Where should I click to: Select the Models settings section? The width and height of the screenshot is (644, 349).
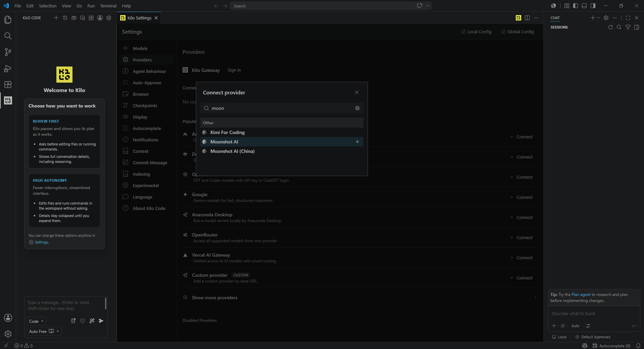147,48
